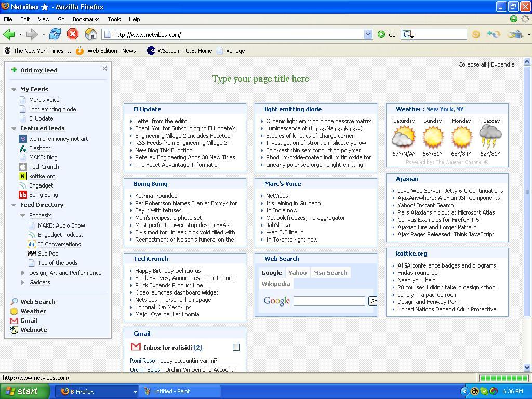532x399 pixels.
Task: Switch to the Wikipedia search tab
Action: 275,283
